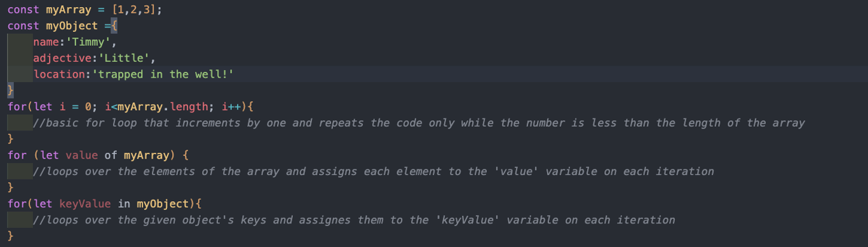Place cursor on myObject declaration name
The height and width of the screenshot is (247, 868).
(72, 26)
